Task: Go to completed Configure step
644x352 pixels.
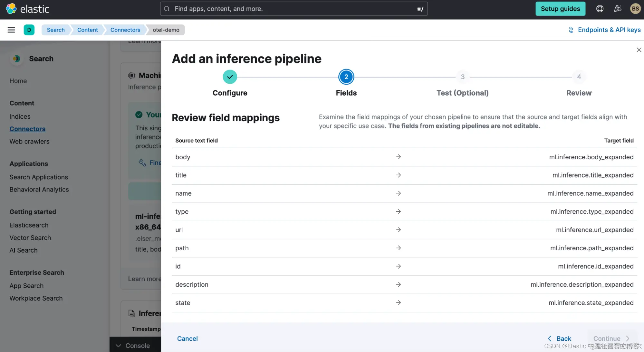Action: [x=230, y=77]
